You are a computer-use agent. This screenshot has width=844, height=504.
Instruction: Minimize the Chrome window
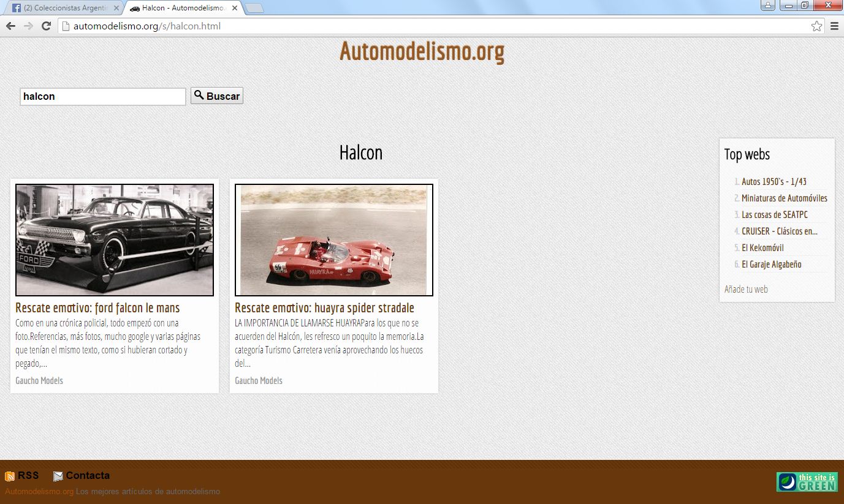click(x=789, y=5)
